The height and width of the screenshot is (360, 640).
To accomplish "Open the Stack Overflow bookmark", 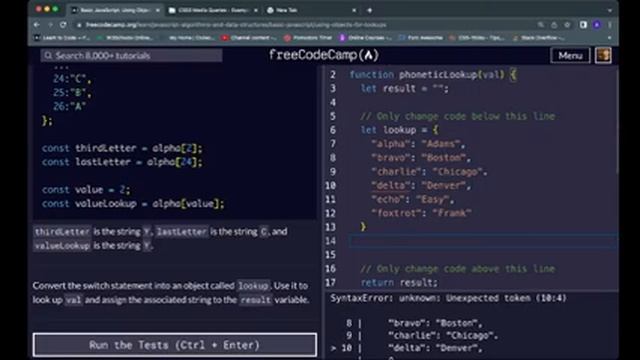I will 539,38.
